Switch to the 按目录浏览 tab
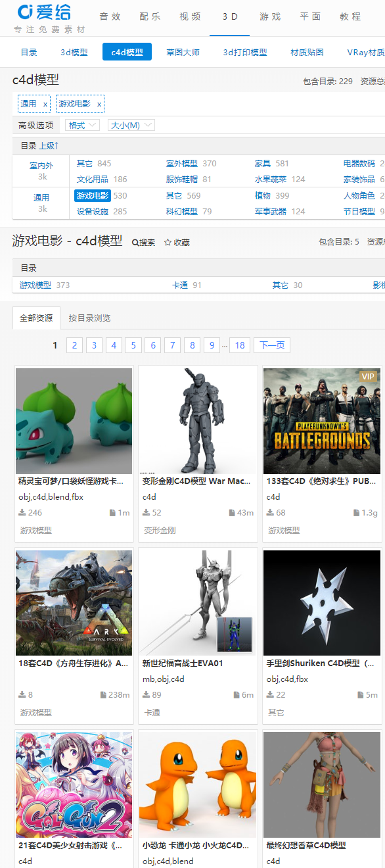Screen dimensions: 385x868 89,318
